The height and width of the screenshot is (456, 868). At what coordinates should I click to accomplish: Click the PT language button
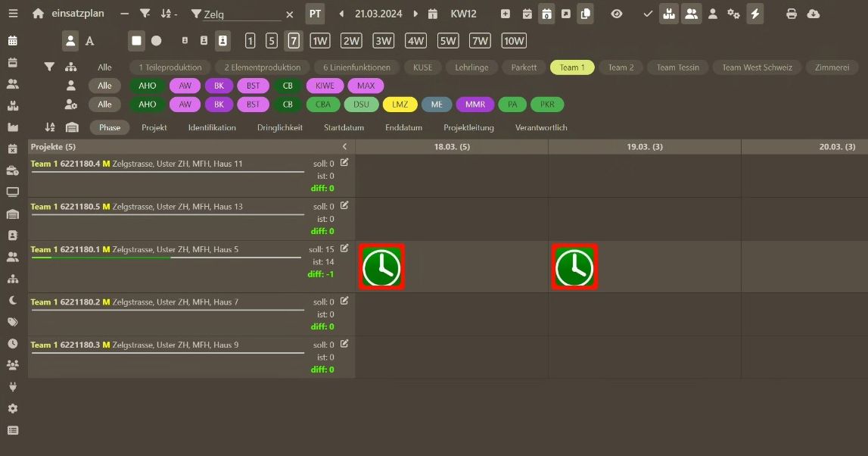coord(315,13)
